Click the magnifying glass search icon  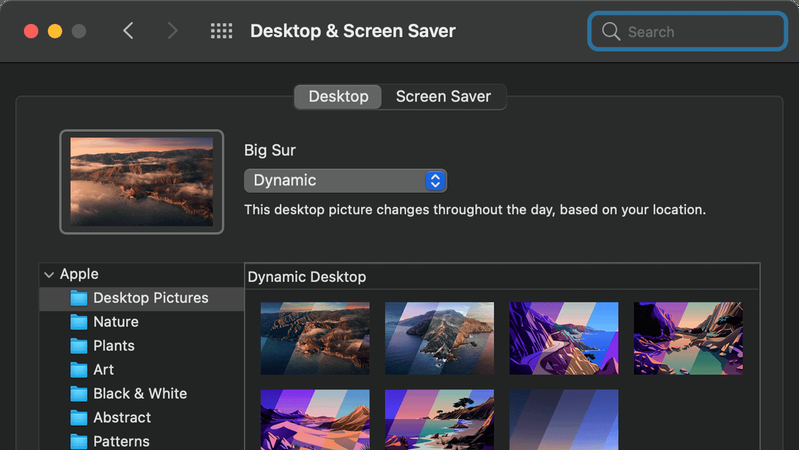(610, 32)
